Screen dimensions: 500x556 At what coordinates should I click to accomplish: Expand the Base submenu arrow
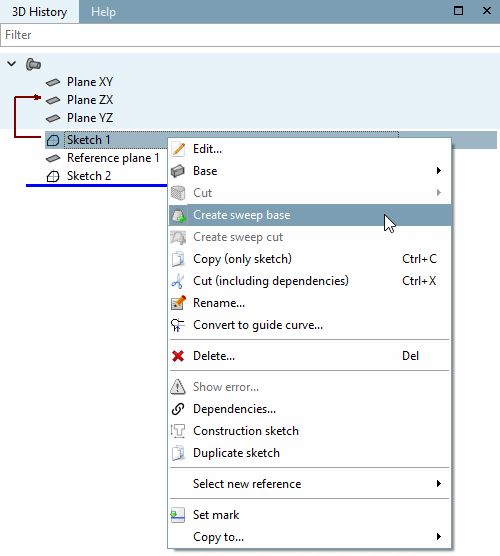[439, 171]
